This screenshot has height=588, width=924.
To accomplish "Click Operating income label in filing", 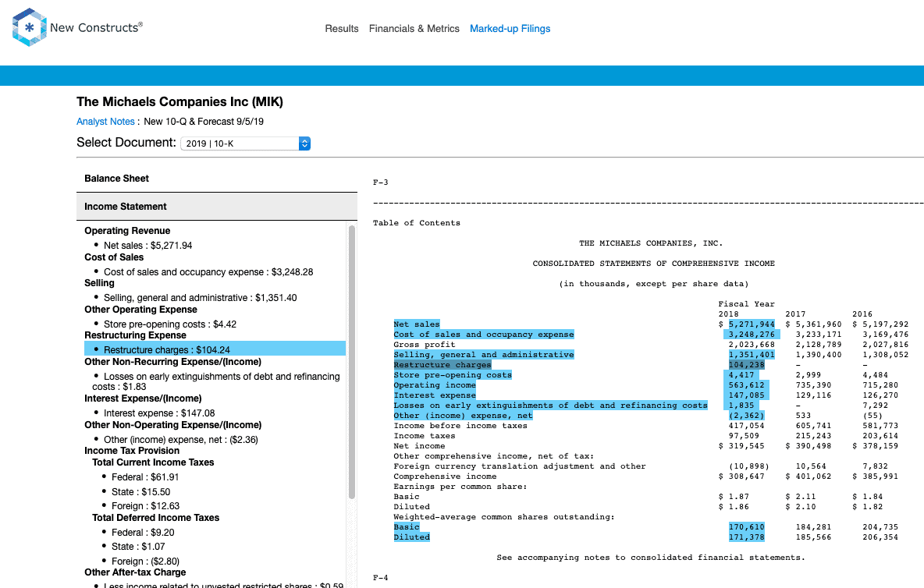I will (435, 385).
